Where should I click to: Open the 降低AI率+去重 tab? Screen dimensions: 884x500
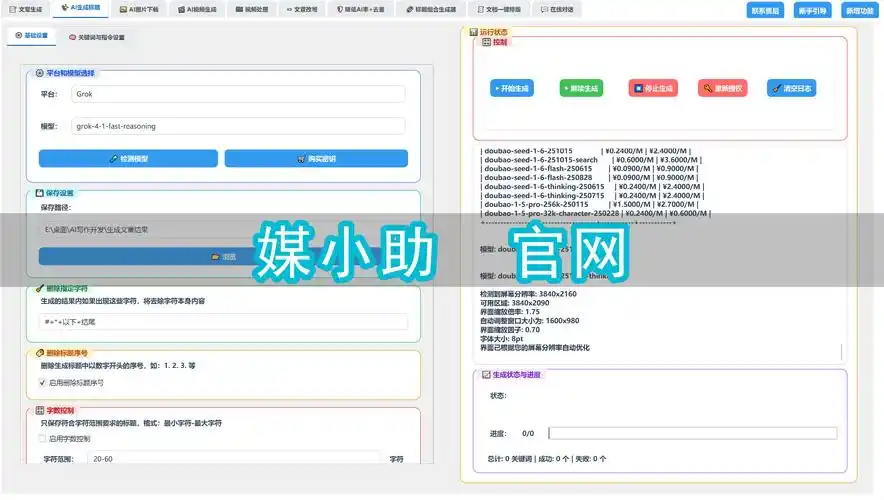click(361, 9)
